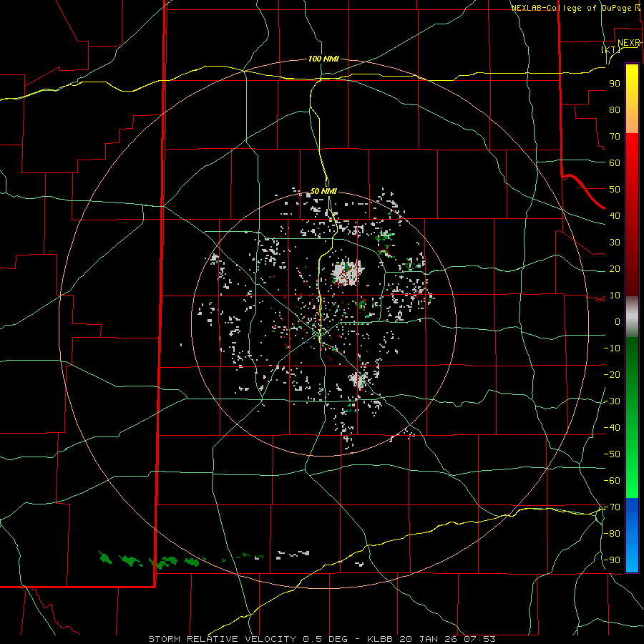Click the -20 value on velocity scale
The width and height of the screenshot is (644, 644).
pyautogui.click(x=612, y=374)
